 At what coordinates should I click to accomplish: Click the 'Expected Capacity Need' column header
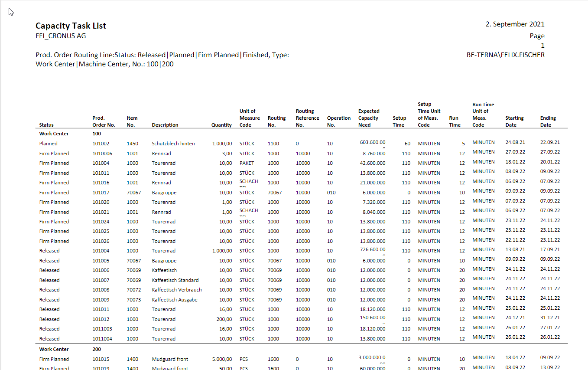pyautogui.click(x=369, y=118)
